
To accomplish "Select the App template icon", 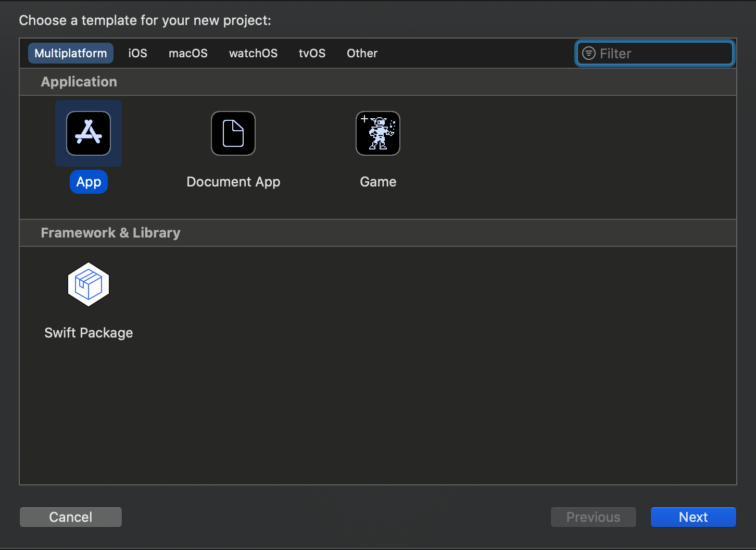I will 89,133.
